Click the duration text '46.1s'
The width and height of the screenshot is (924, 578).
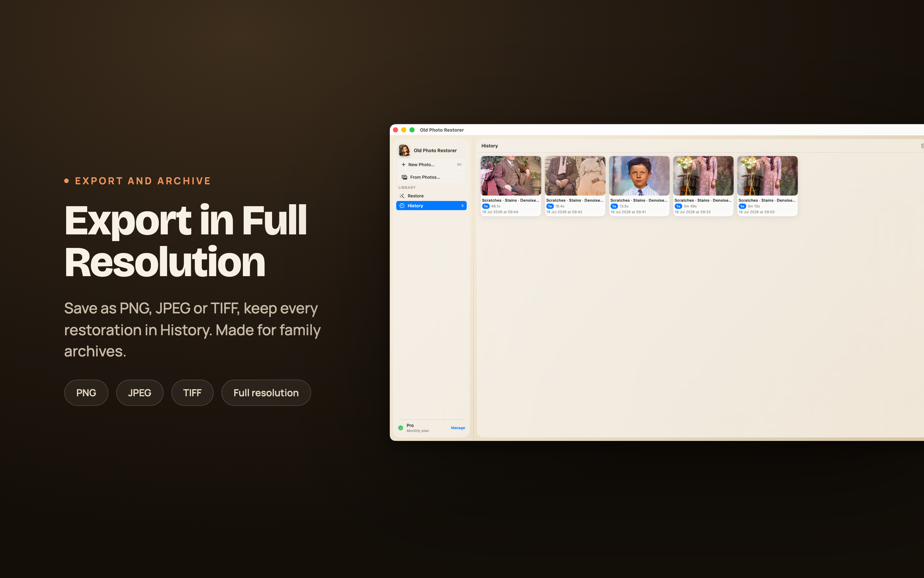coord(496,206)
